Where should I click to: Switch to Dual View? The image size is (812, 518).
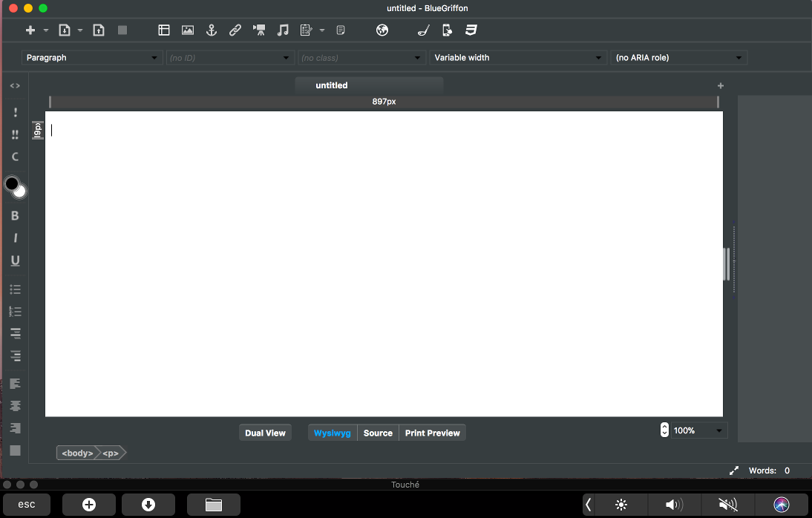(x=265, y=433)
